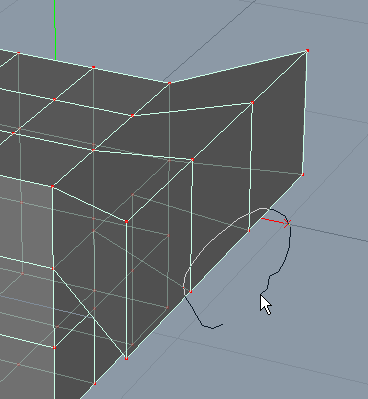The image size is (368, 399).
Task: Select the vertex at the concave bend of the top outer edge
Action: [169, 83]
